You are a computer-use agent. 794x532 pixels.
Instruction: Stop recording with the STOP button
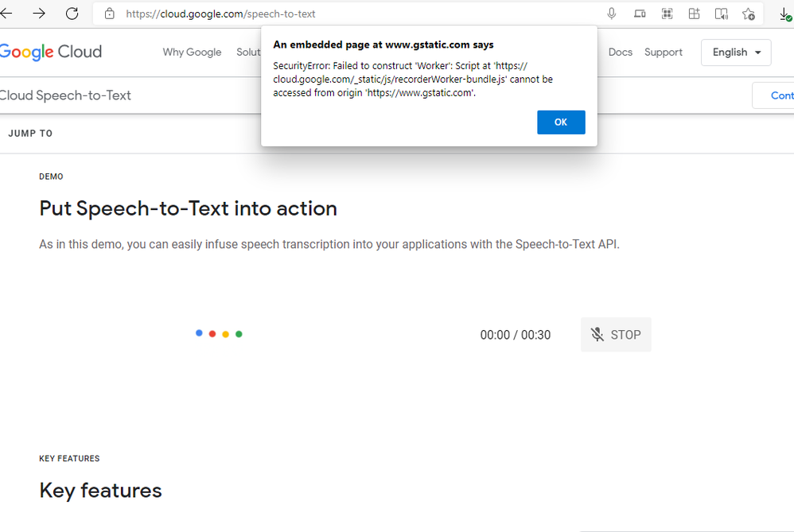(x=616, y=335)
